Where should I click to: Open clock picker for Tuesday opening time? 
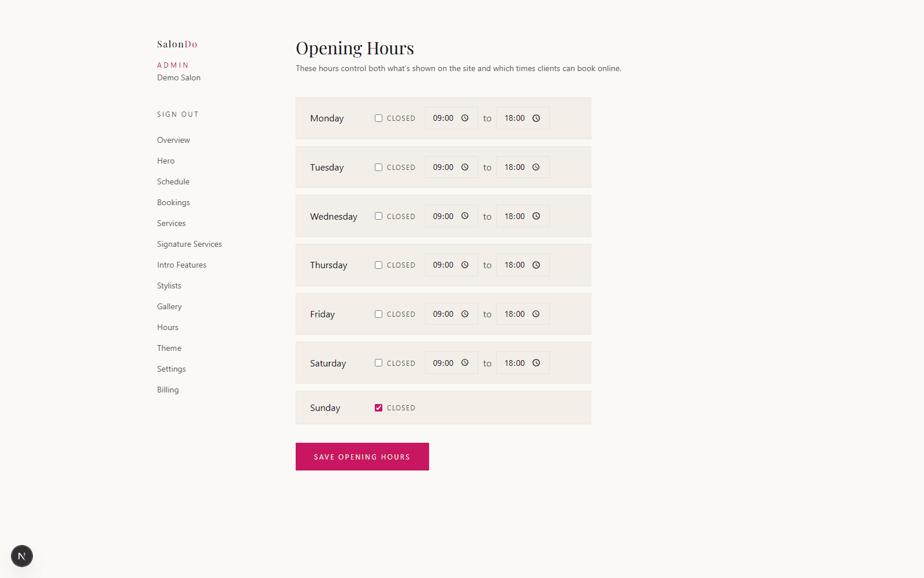[x=465, y=167]
